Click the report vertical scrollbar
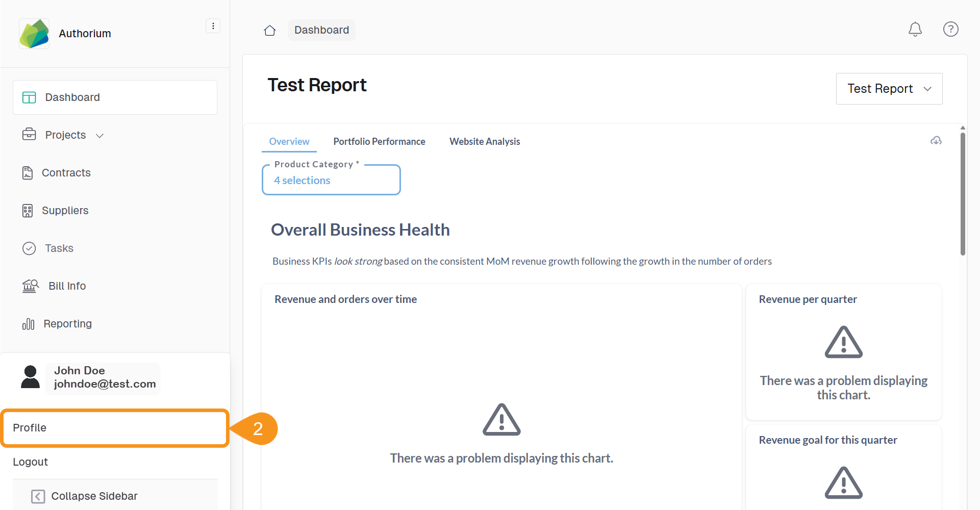The height and width of the screenshot is (510, 980). [963, 194]
